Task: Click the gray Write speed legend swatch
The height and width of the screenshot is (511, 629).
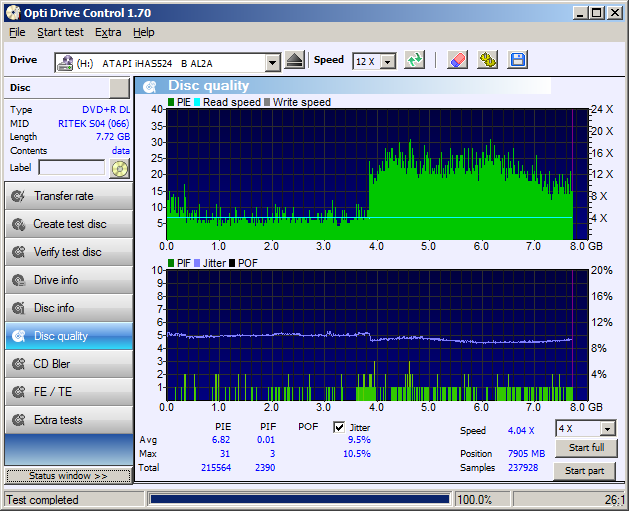Action: [x=267, y=102]
